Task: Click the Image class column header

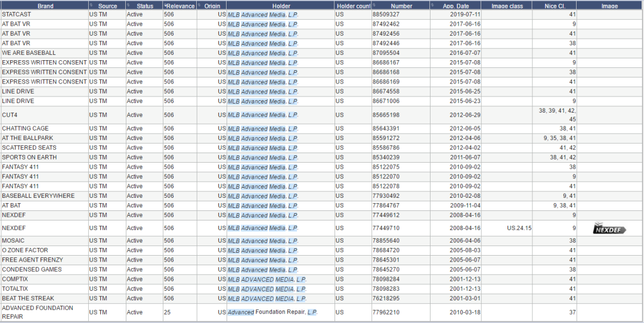Action: pos(507,6)
